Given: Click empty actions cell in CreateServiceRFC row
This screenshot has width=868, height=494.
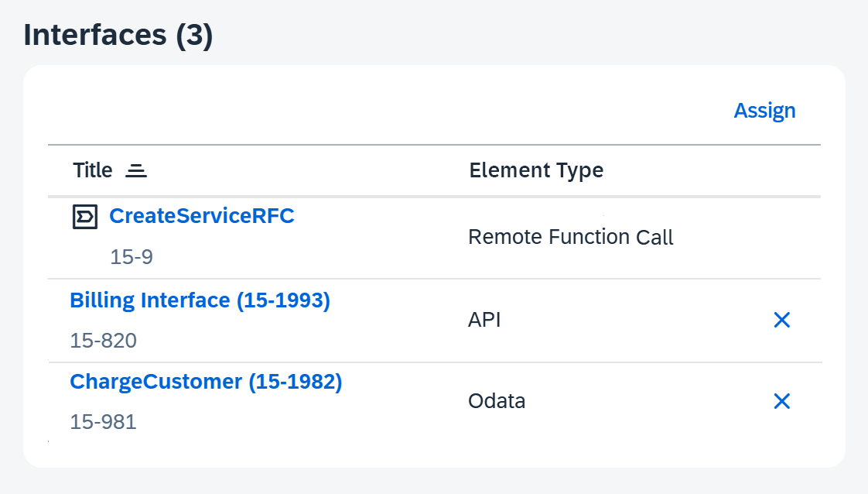Looking at the screenshot, I should pos(781,237).
